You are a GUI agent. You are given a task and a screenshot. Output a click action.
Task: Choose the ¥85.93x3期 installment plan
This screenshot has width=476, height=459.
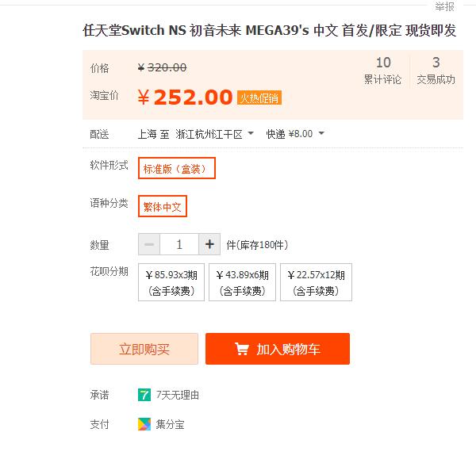click(171, 282)
